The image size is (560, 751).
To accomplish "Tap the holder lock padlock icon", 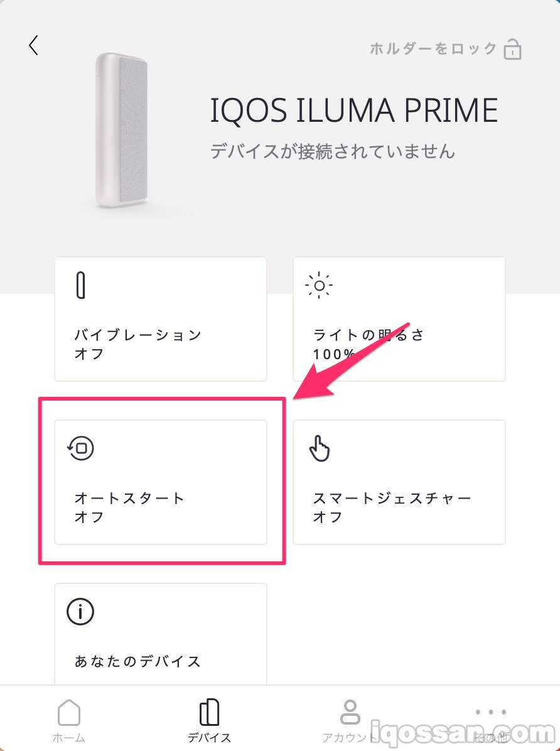I will pyautogui.click(x=513, y=50).
